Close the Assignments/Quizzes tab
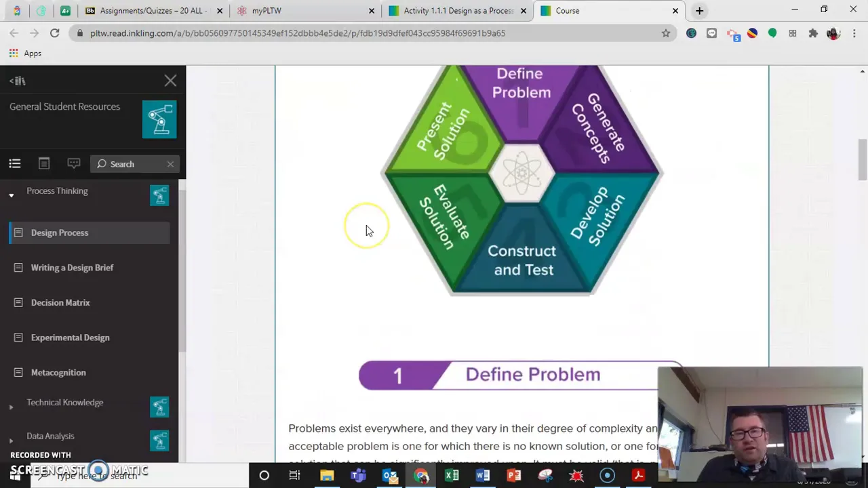The width and height of the screenshot is (868, 488). pos(220,11)
